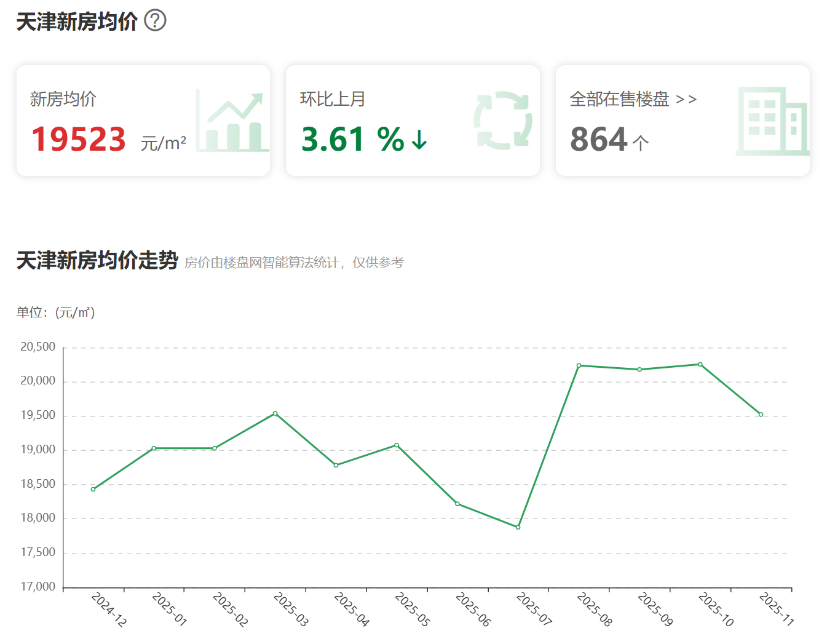Click the 2024-12 data point on the line
The image size is (819, 644).
[93, 490]
